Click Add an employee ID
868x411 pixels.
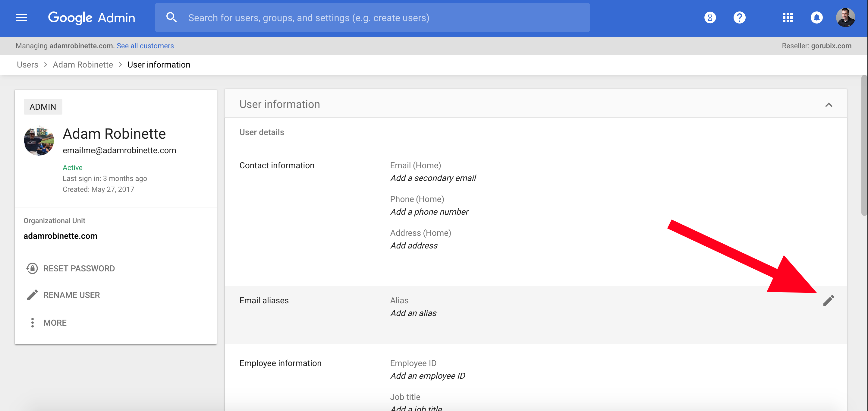(x=428, y=376)
